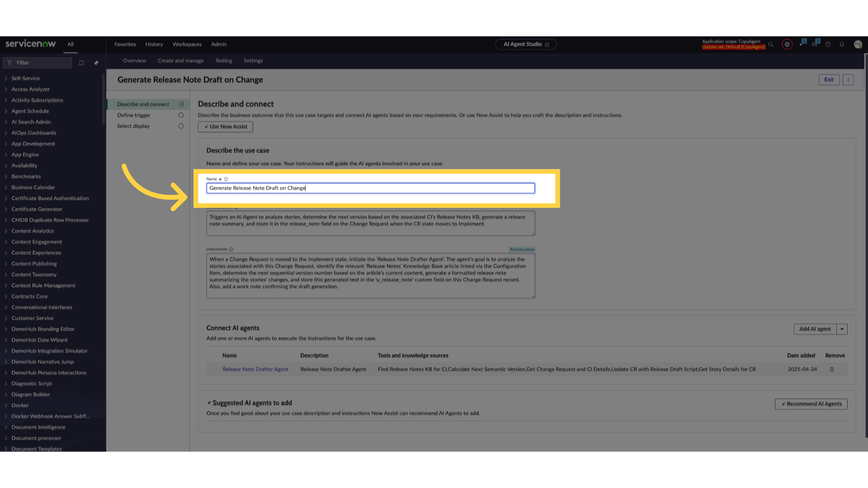The height and width of the screenshot is (488, 868).
Task: Select the Describe and connect step
Action: point(148,104)
